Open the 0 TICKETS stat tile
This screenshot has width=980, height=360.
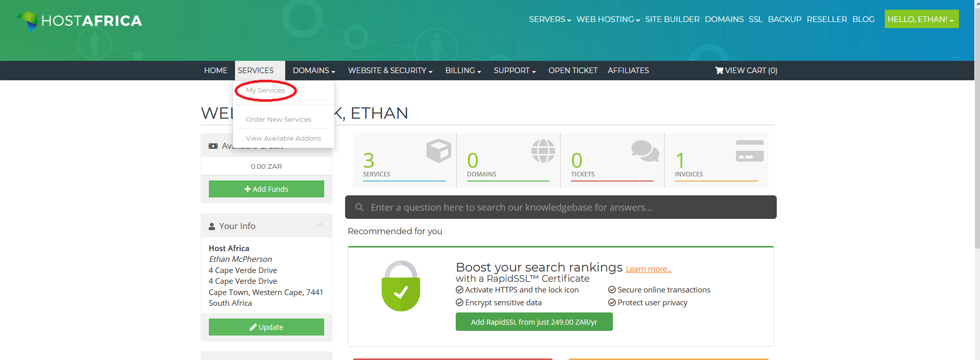(612, 160)
